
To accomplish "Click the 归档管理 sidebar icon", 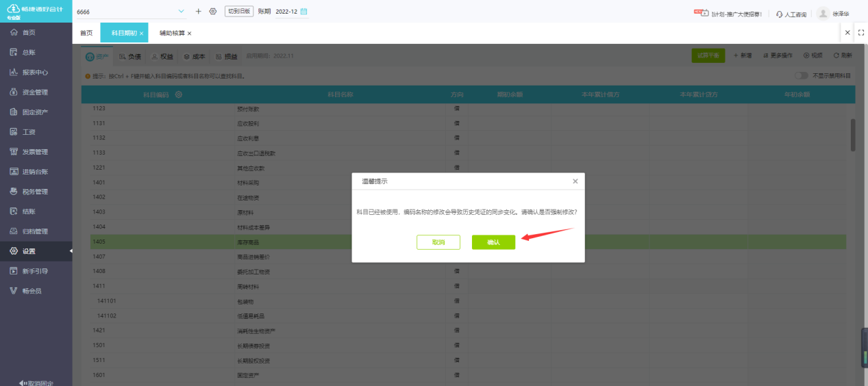I will pyautogui.click(x=14, y=231).
